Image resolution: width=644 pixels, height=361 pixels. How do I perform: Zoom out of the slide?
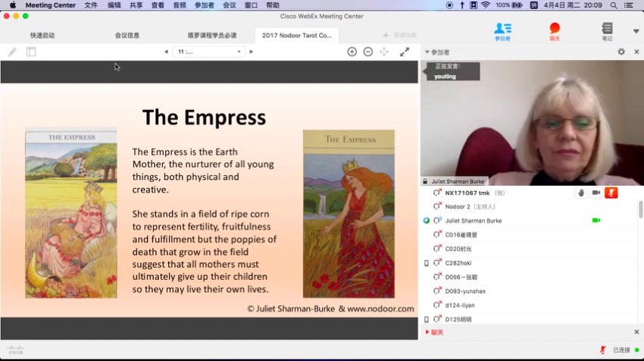tap(368, 52)
